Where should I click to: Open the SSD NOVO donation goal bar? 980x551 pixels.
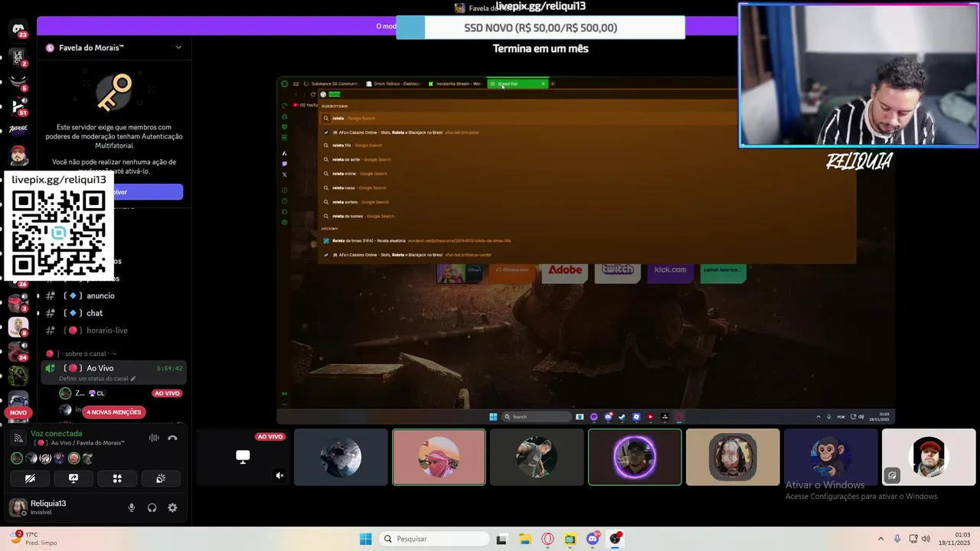[541, 28]
